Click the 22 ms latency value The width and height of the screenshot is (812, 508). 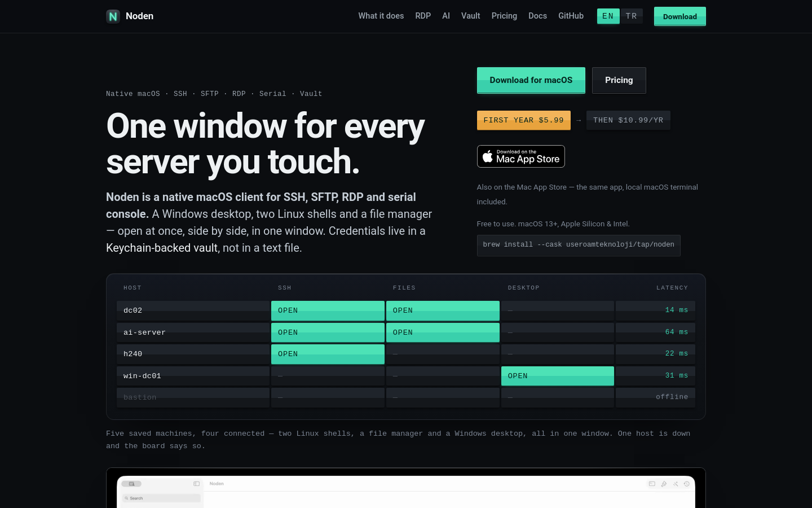677,353
